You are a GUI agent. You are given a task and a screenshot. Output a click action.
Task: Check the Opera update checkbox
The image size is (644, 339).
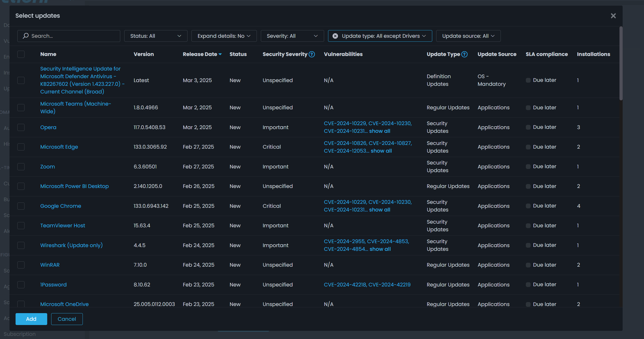point(21,127)
